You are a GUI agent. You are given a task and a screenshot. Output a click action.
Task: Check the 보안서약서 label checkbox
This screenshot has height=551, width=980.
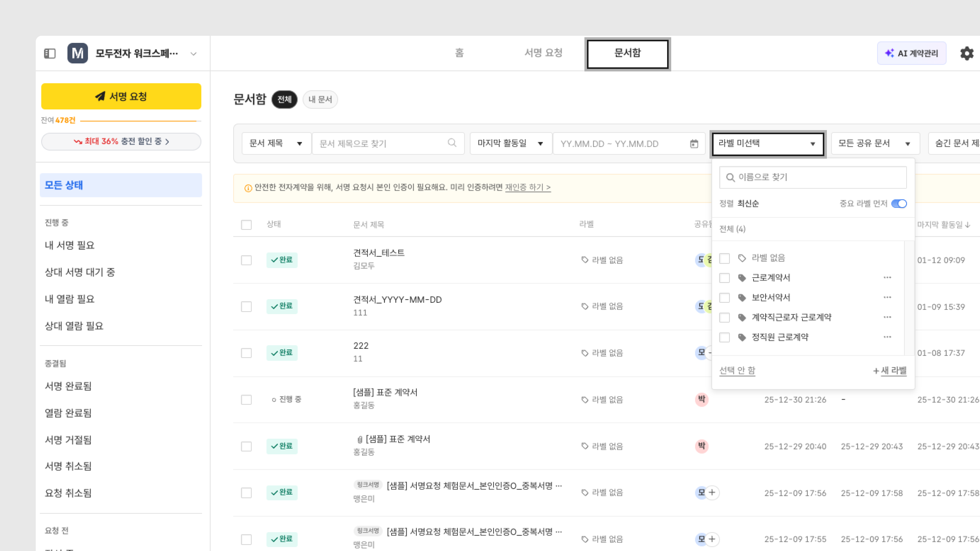click(x=724, y=297)
